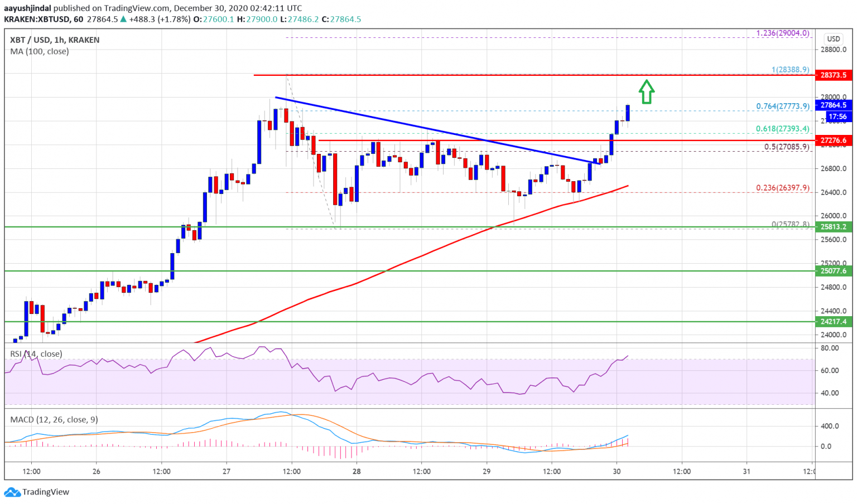Click the 25813.2 green price label
This screenshot has height=504, width=857.
point(834,227)
